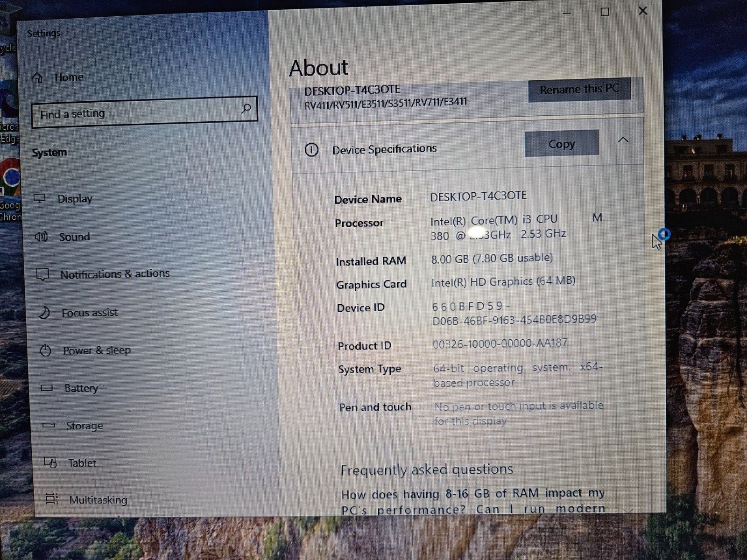Copy the device specifications
The width and height of the screenshot is (747, 560).
[562, 144]
